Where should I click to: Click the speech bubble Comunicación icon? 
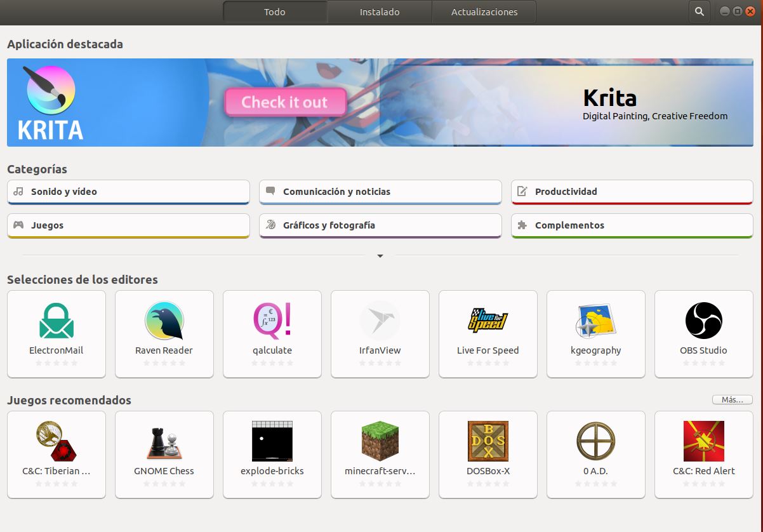click(270, 190)
